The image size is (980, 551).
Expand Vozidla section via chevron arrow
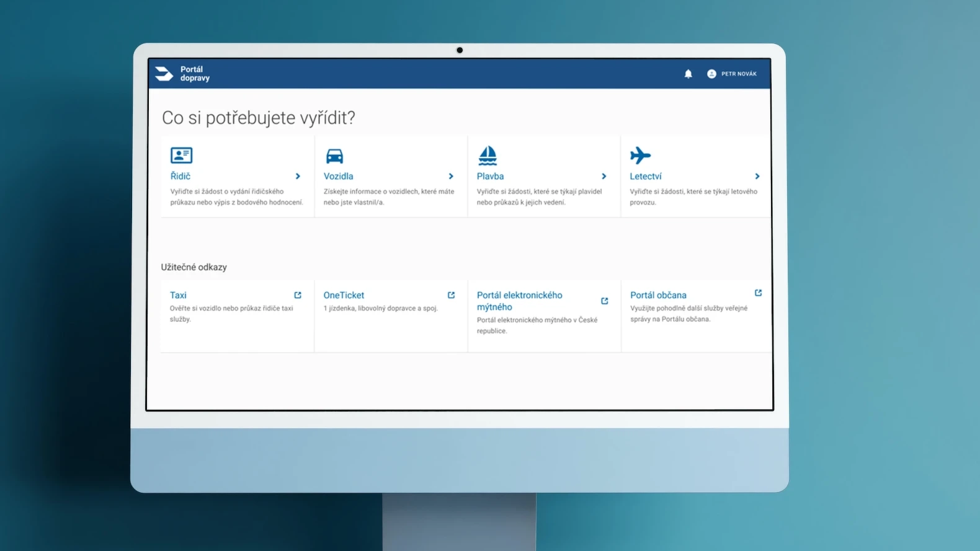click(451, 176)
